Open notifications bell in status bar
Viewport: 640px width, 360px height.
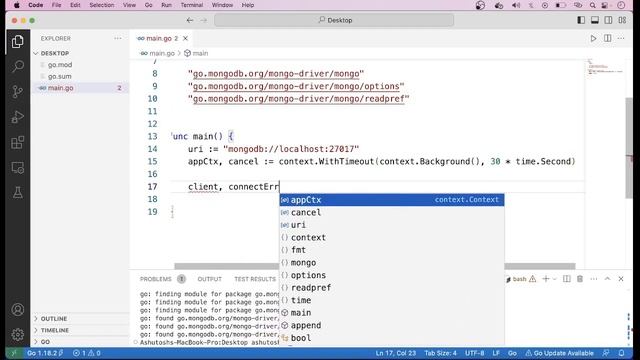[621, 353]
